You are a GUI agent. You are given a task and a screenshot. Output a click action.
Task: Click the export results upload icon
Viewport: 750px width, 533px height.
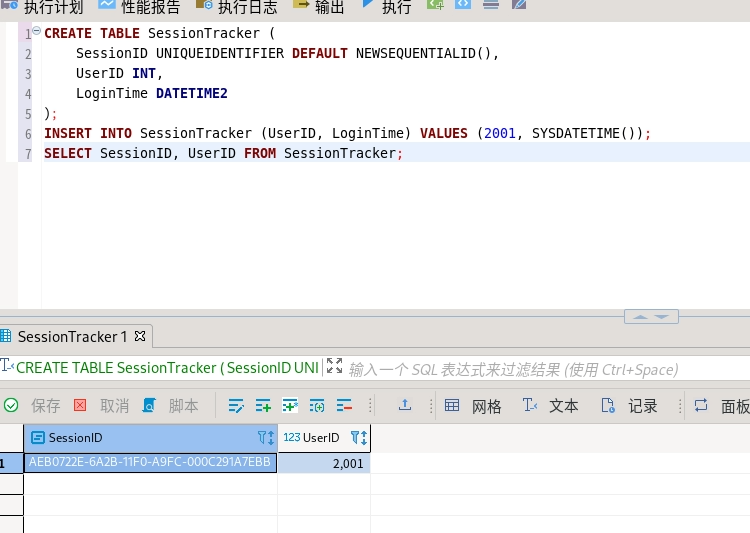405,405
